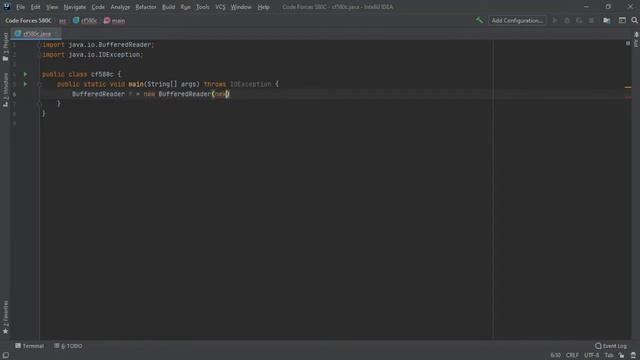Collapse the main method fold marker
The image size is (640, 360).
pyautogui.click(x=40, y=84)
